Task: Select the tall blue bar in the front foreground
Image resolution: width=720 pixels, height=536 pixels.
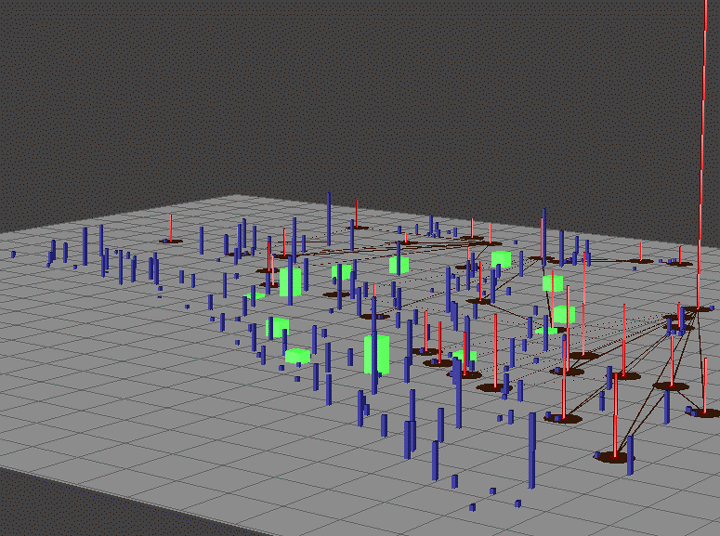Action: pyautogui.click(x=532, y=450)
